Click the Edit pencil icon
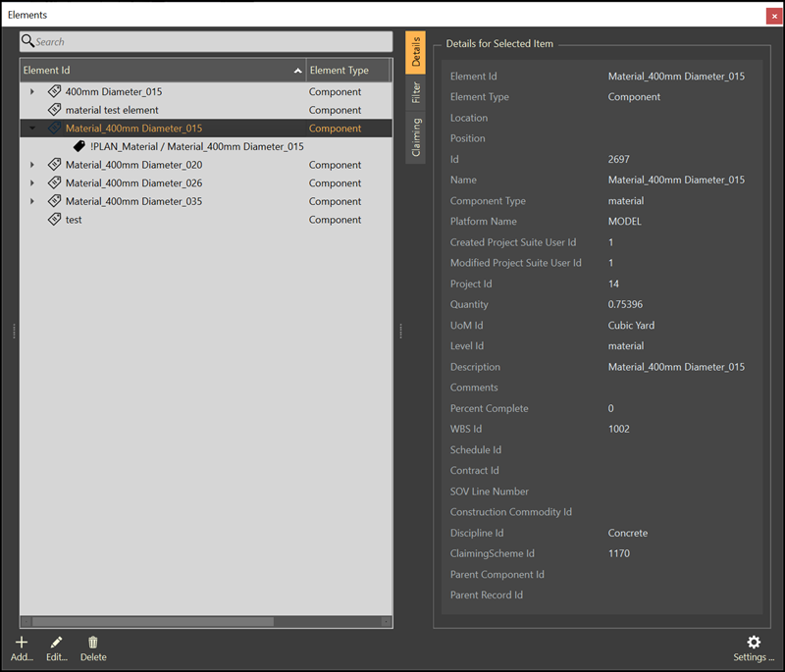Viewport: 785px width, 672px height. click(57, 643)
